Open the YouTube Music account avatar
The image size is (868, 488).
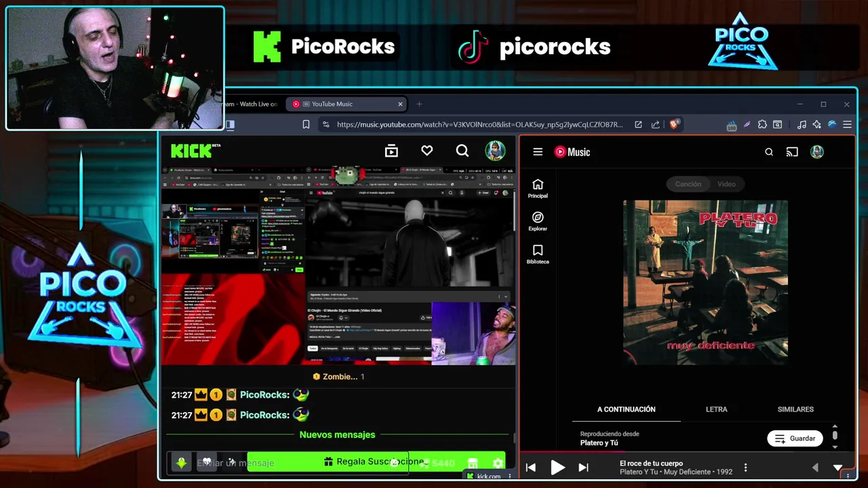(816, 152)
